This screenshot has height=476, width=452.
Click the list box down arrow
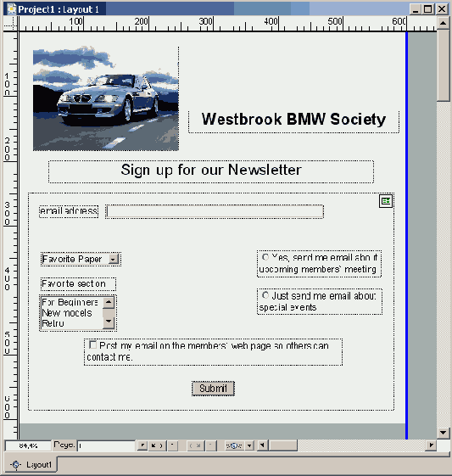(x=109, y=322)
